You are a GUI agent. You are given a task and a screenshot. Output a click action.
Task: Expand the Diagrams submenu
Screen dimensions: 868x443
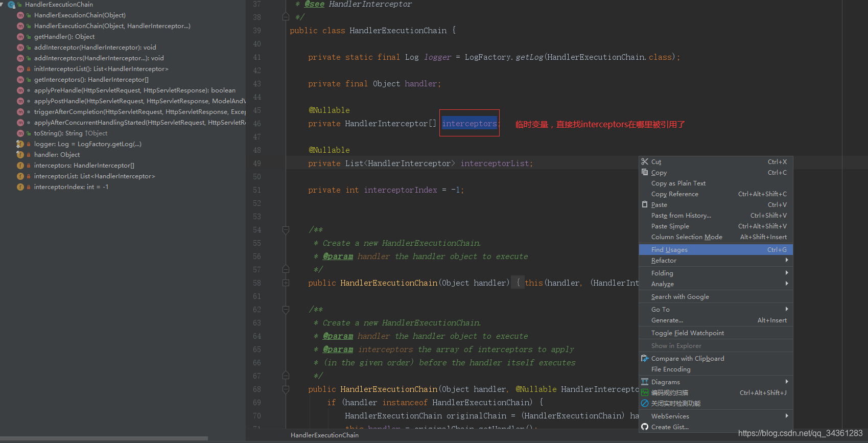click(716, 382)
